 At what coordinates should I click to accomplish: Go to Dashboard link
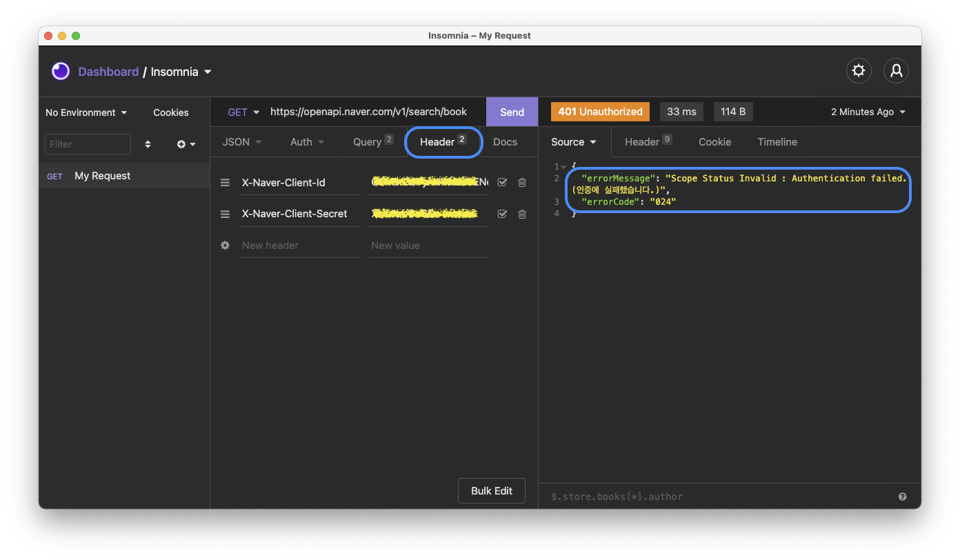point(108,72)
